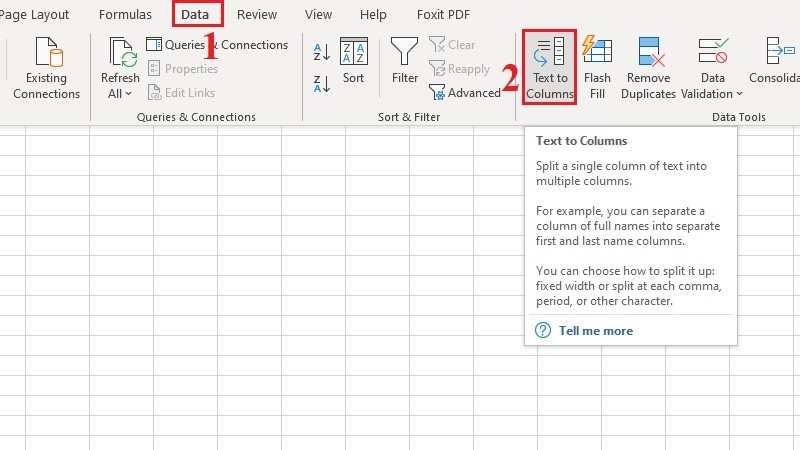This screenshot has width=800, height=450.
Task: Go to the Page Layout tab
Action: pos(34,14)
